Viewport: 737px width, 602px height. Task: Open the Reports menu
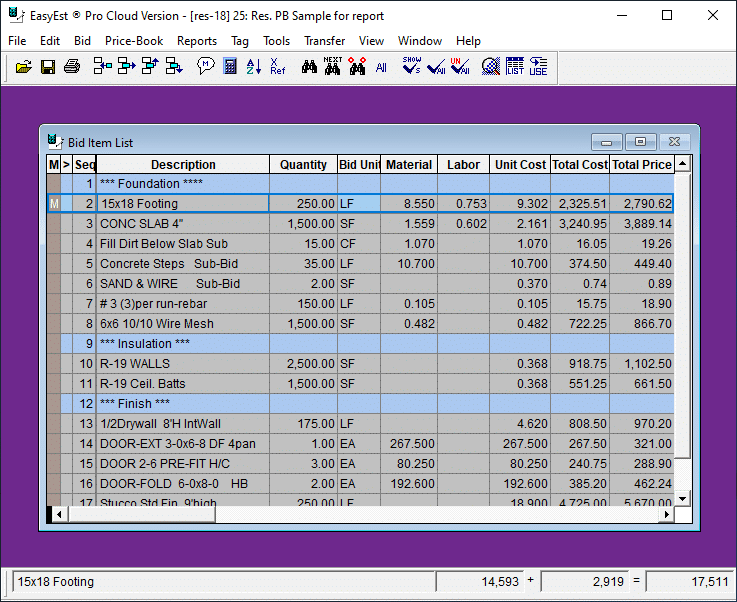point(197,41)
